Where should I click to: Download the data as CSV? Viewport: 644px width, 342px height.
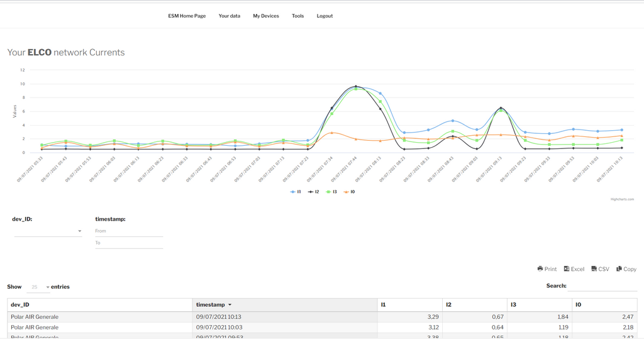(x=600, y=269)
